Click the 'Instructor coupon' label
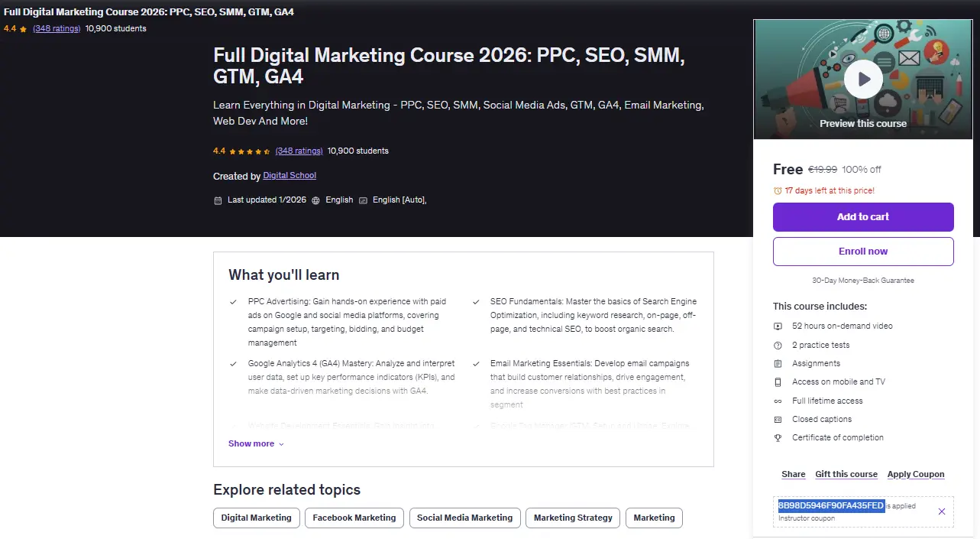 coord(807,518)
